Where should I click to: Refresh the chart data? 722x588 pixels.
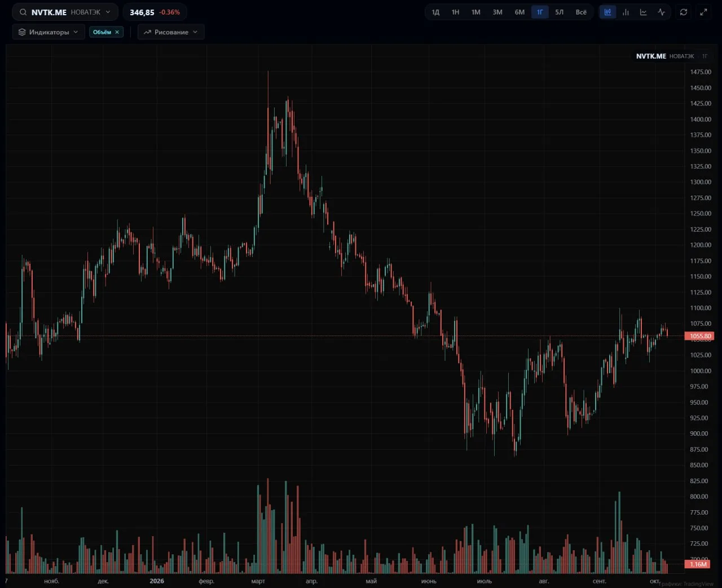click(x=684, y=12)
